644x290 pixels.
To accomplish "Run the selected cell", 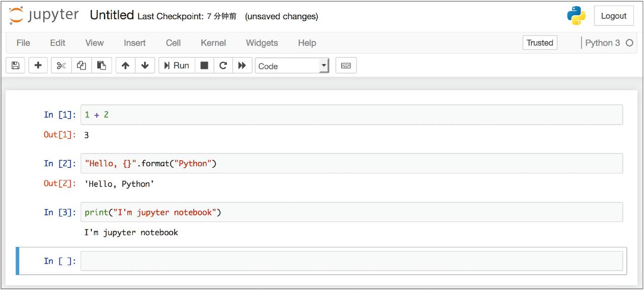I will [177, 65].
